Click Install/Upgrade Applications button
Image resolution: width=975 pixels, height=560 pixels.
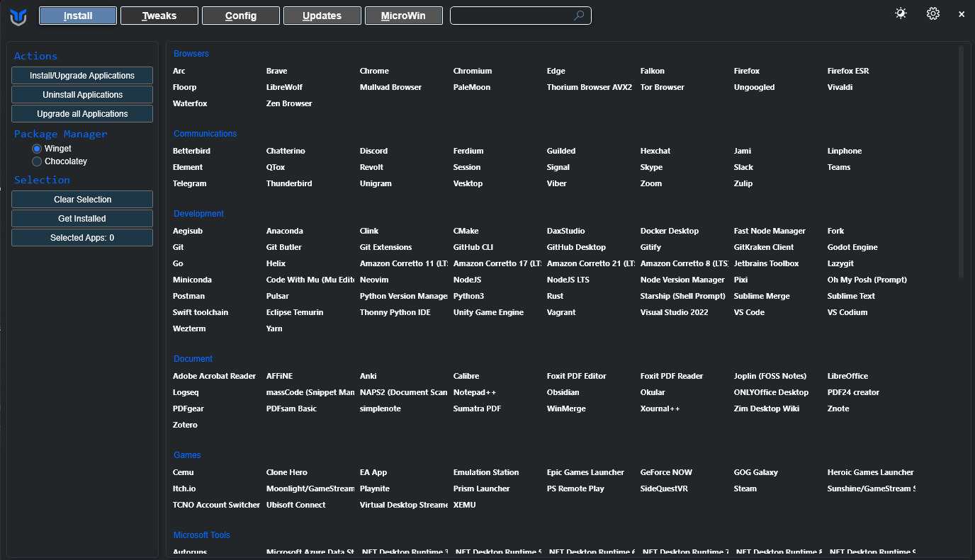pos(82,76)
